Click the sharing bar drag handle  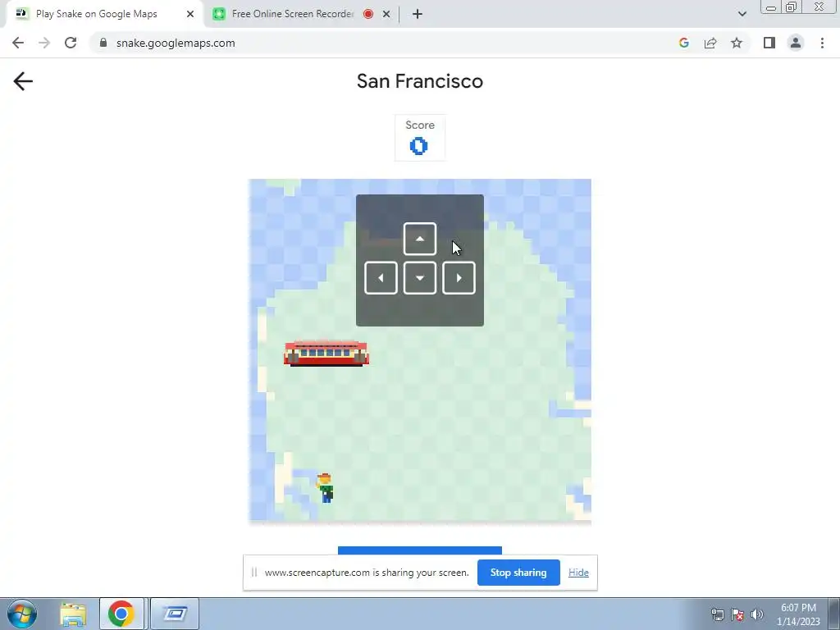point(254,573)
